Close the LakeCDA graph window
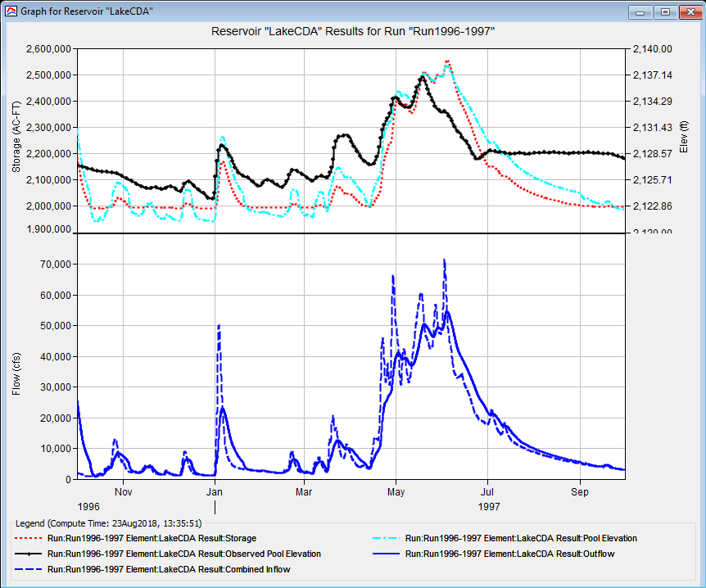The height and width of the screenshot is (588, 706). coord(690,12)
